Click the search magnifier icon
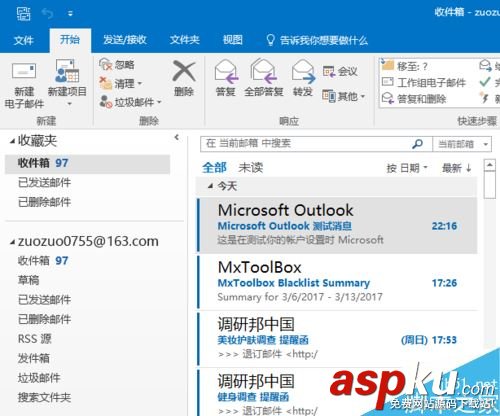This screenshot has width=500, height=416. (x=417, y=144)
